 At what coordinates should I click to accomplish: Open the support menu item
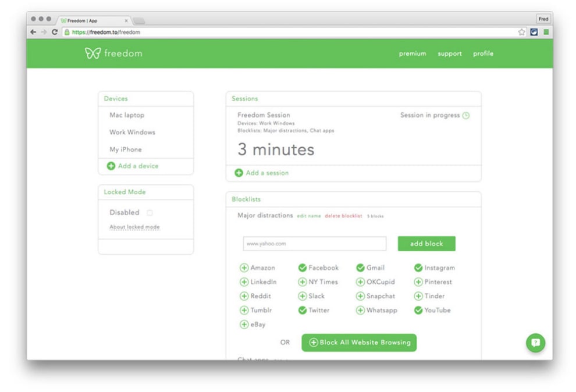pos(450,54)
